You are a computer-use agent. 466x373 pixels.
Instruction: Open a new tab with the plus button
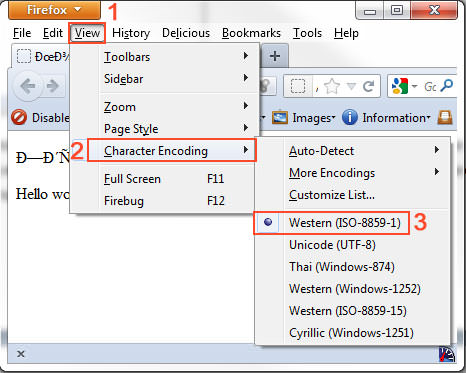[x=275, y=56]
